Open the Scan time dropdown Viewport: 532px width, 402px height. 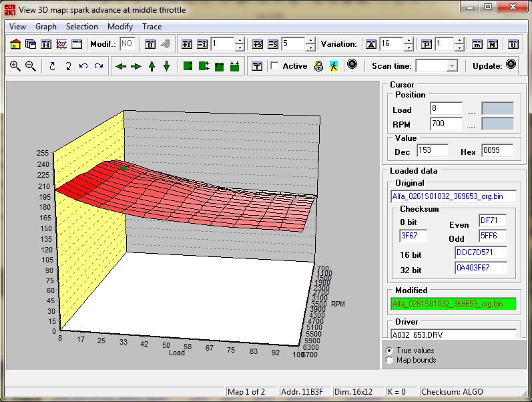click(x=452, y=65)
